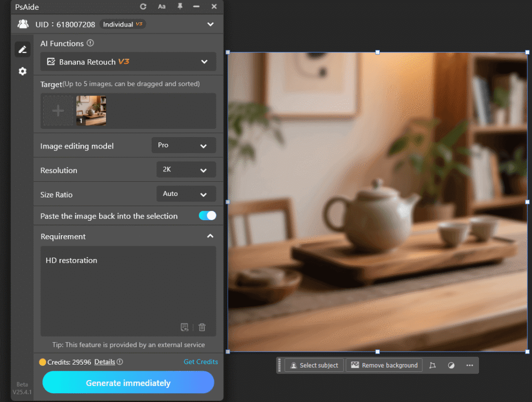Open the Size Ratio Auto dropdown
Viewport: 532px width, 402px height.
185,194
